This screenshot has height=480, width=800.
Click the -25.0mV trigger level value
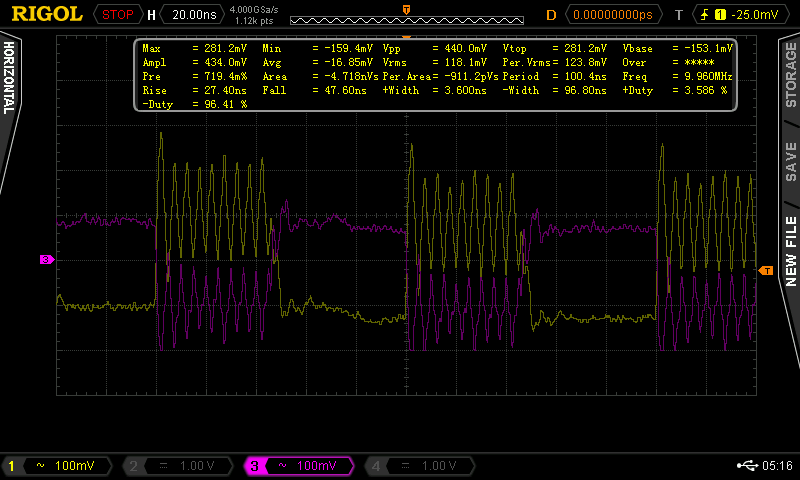tap(755, 15)
